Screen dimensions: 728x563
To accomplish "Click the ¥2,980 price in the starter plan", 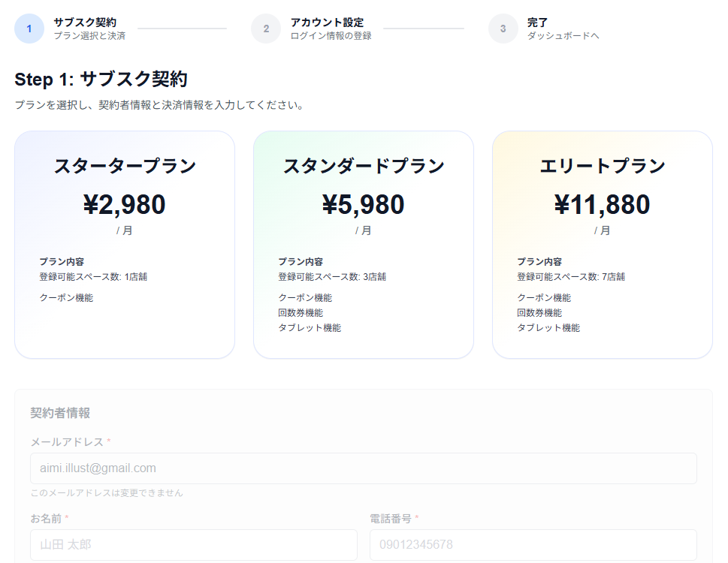I will click(x=125, y=204).
